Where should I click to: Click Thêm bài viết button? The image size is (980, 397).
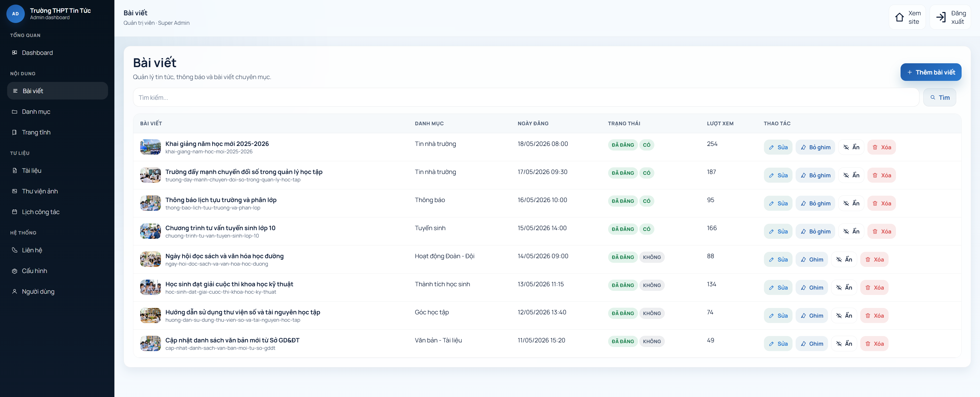pyautogui.click(x=930, y=72)
